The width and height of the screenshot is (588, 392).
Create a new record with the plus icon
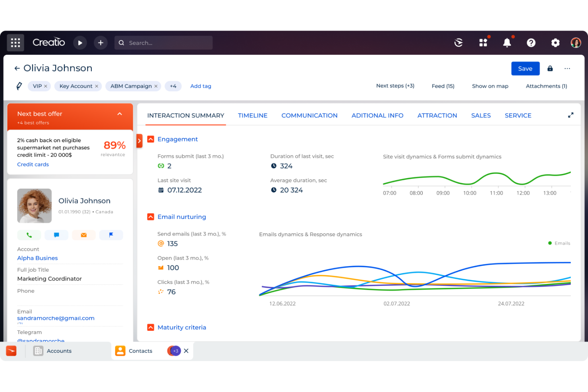click(x=101, y=42)
